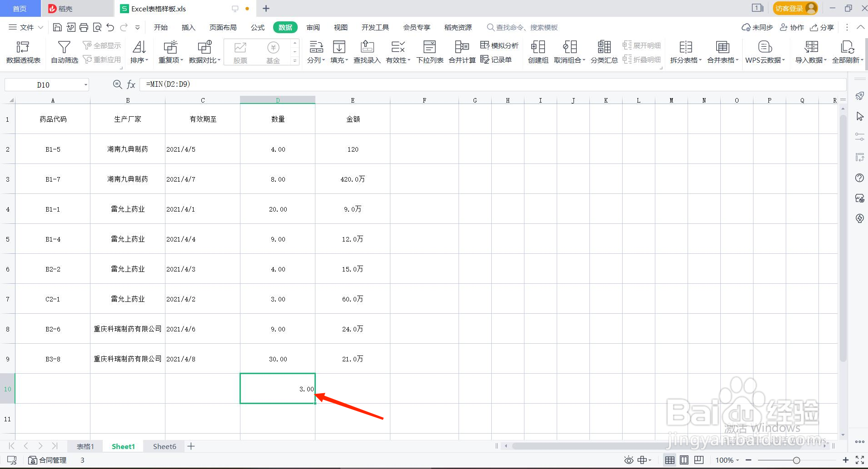The image size is (868, 469).
Task: Switch to Page Layout view in status bar
Action: pos(684,460)
